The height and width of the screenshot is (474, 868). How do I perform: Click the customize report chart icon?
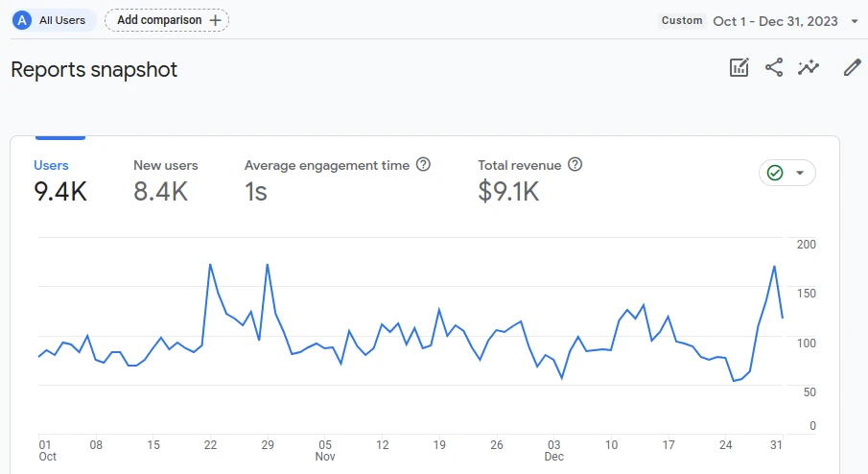(739, 67)
